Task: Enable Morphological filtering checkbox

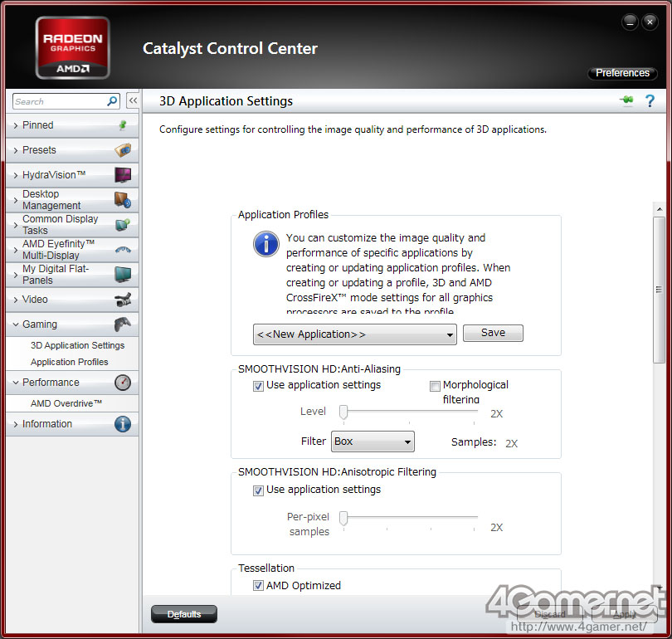Action: 435,386
